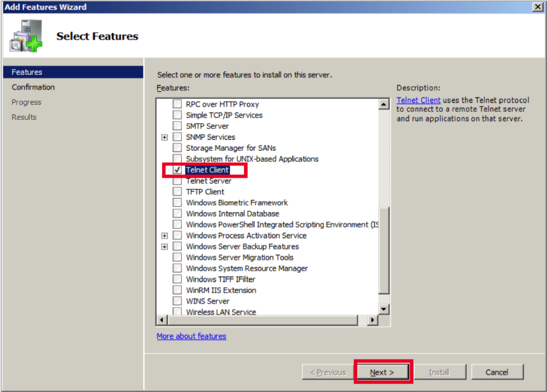Click the Install button
This screenshot has width=548, height=392.
(439, 372)
